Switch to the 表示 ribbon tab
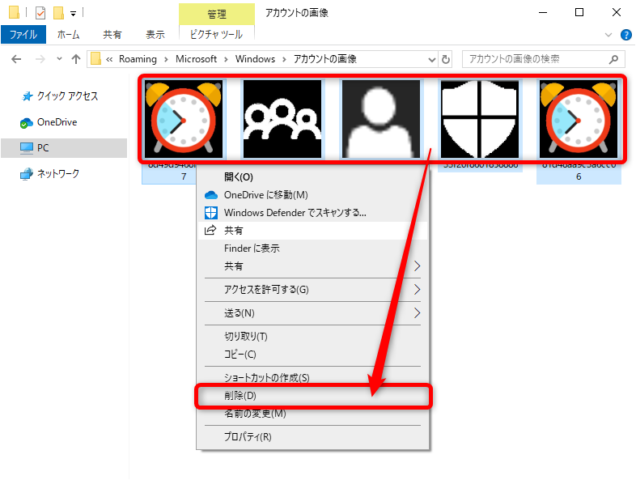The image size is (636, 480). [x=155, y=34]
